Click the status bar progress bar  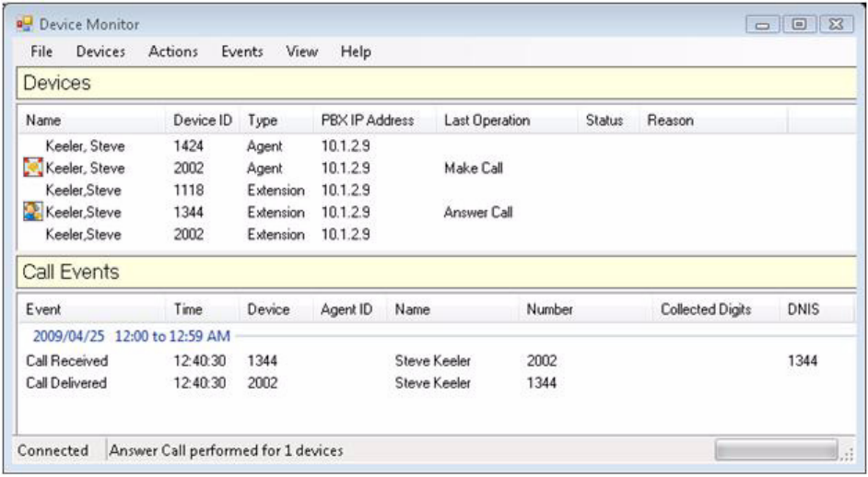coord(776,450)
